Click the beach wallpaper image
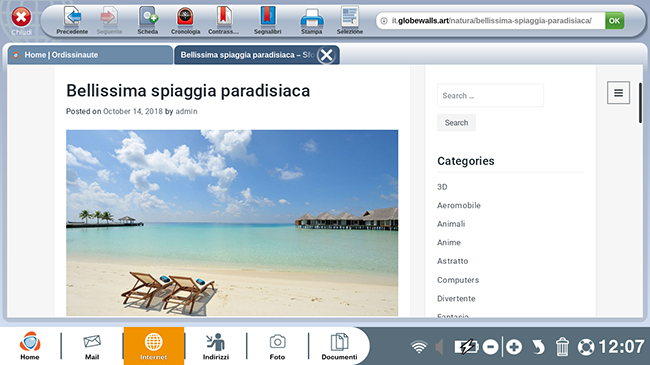Image resolution: width=650 pixels, height=365 pixels. click(x=232, y=223)
